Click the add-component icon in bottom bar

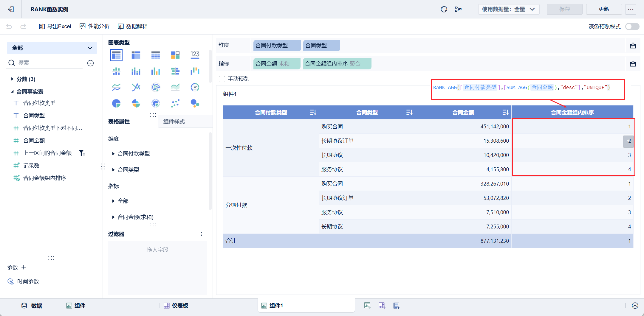tap(368, 306)
